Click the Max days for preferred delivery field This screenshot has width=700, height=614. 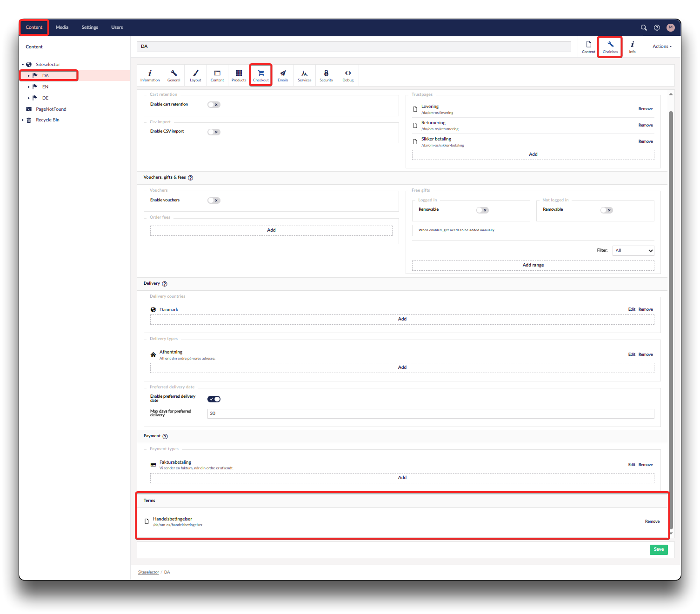430,414
